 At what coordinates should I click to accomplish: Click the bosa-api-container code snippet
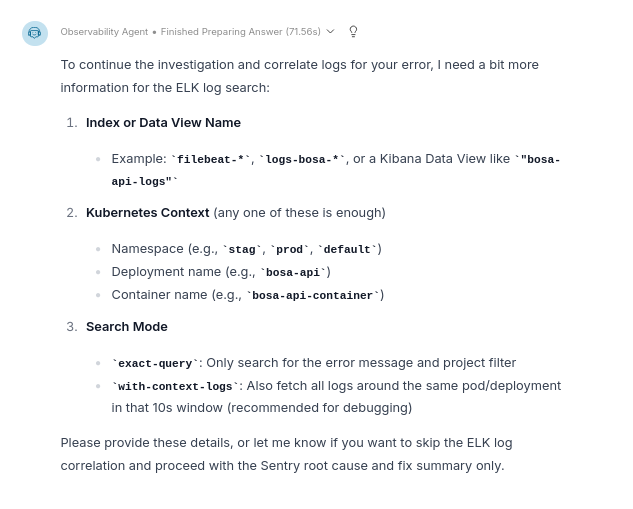[312, 295]
